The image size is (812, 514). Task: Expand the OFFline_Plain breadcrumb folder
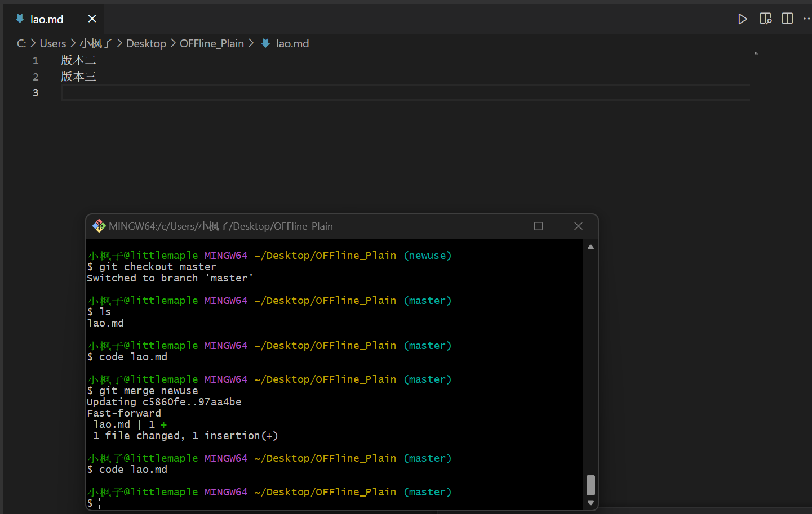[211, 43]
